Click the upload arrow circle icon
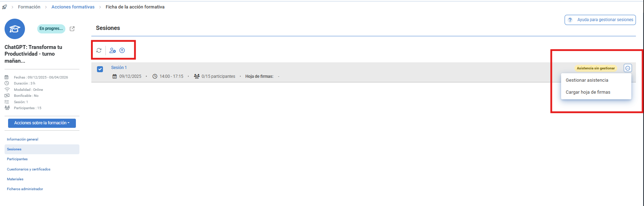This screenshot has width=644, height=206. [x=122, y=50]
